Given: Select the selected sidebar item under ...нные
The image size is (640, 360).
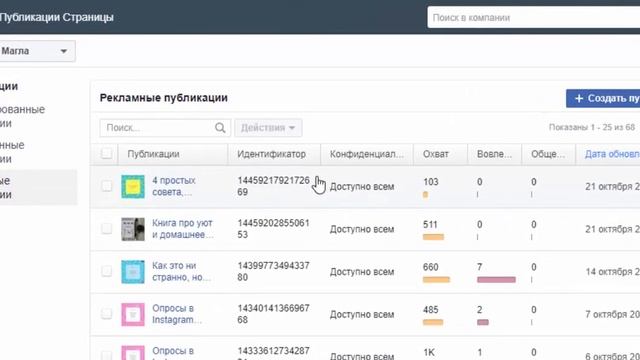Looking at the screenshot, I should coord(38,187).
